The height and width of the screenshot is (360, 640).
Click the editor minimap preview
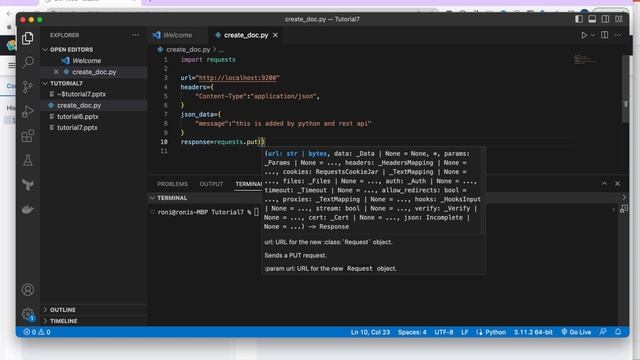[x=586, y=60]
